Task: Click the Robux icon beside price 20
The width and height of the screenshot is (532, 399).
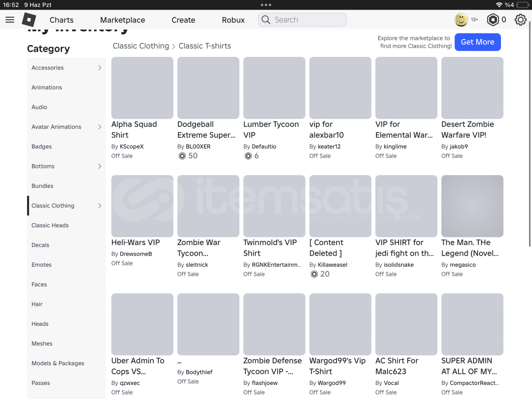Action: click(x=314, y=274)
